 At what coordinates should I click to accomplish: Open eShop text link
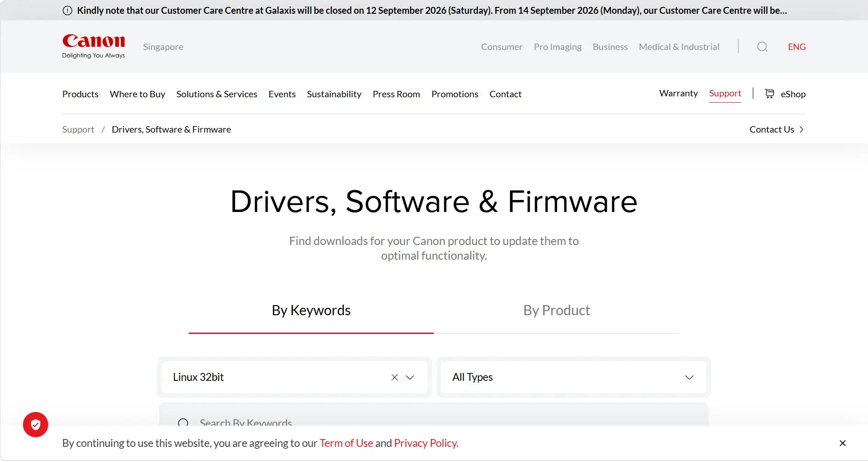click(x=793, y=94)
